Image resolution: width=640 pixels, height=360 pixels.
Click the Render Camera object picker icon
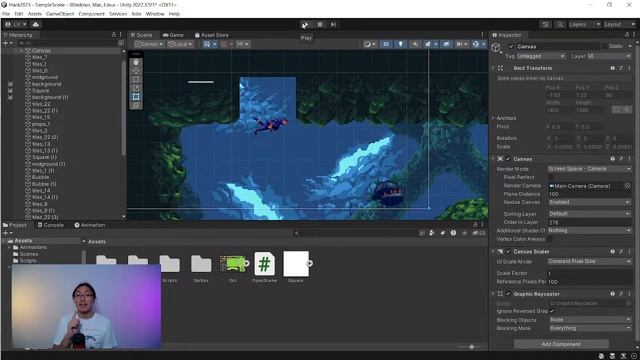pos(627,186)
